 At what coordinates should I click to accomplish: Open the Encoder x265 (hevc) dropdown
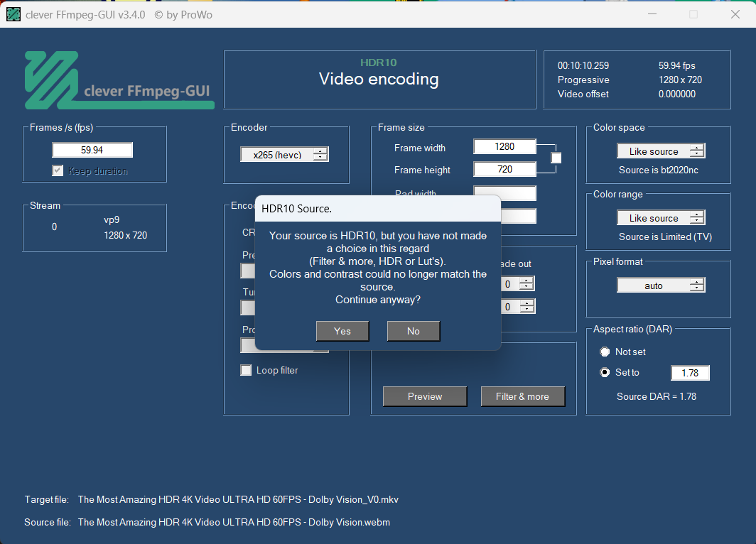284,155
